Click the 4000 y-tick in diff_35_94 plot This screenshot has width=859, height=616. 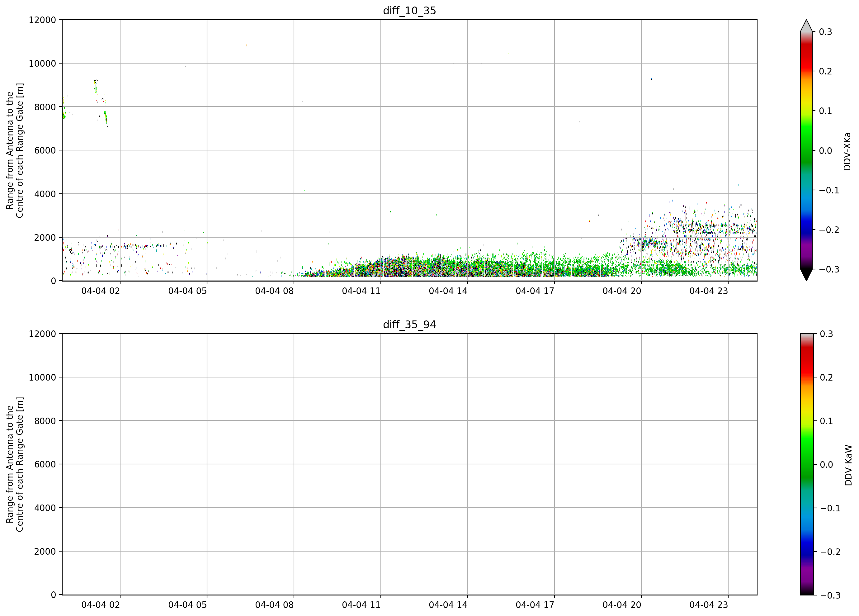click(45, 508)
